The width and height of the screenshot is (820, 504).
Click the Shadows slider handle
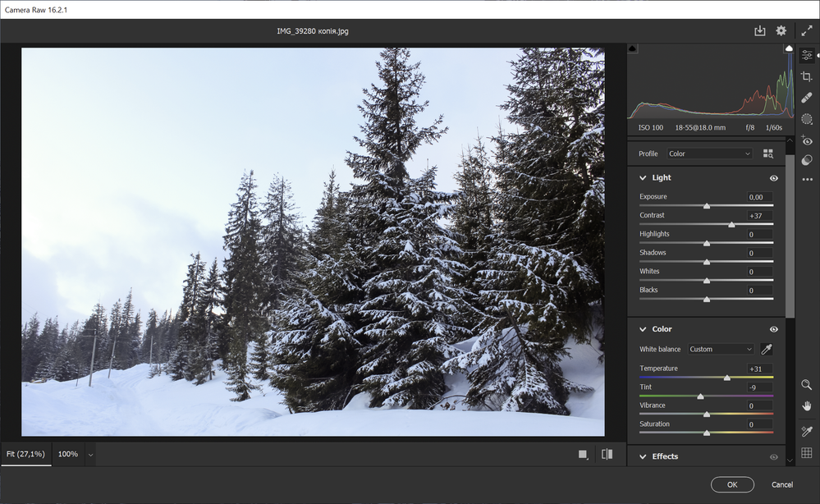click(x=707, y=262)
